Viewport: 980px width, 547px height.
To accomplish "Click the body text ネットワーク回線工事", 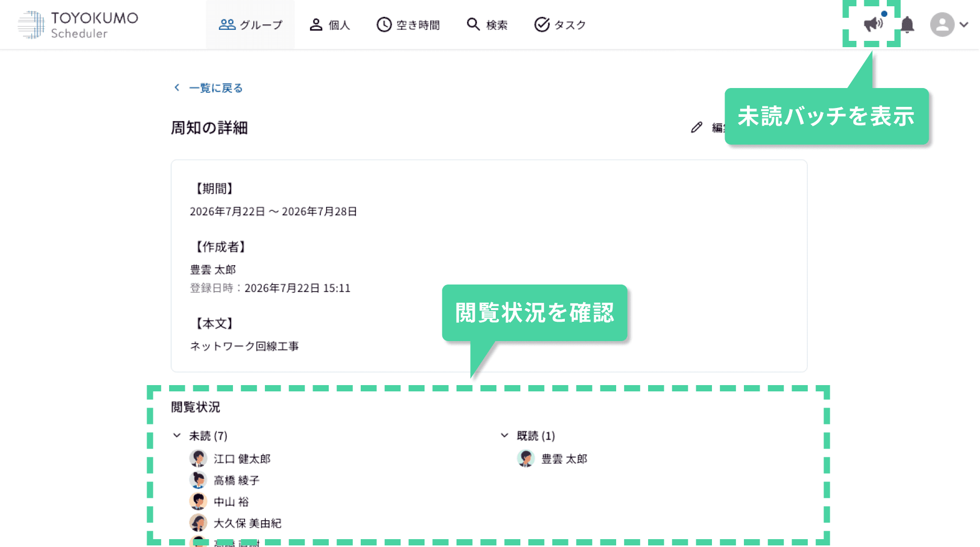I will point(244,346).
